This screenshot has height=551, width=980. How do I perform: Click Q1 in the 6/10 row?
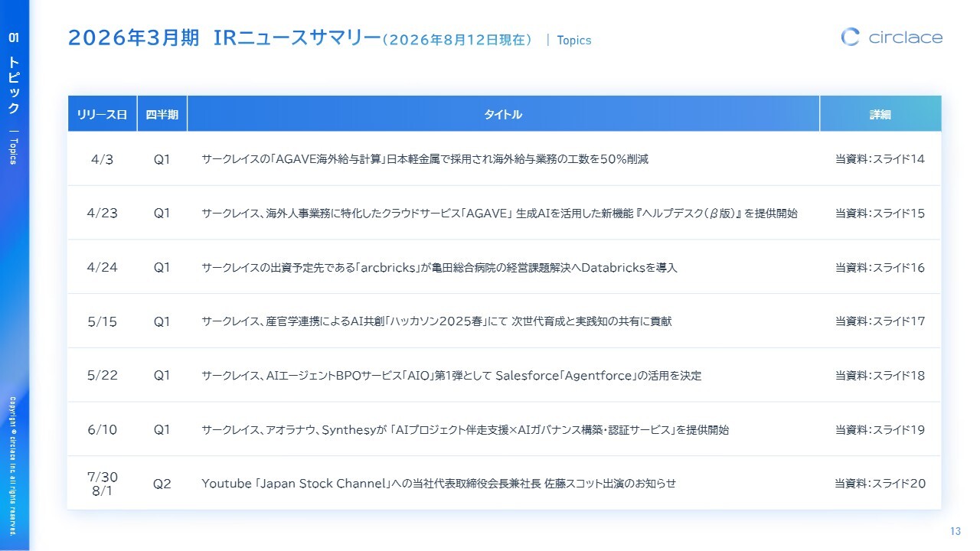[162, 430]
